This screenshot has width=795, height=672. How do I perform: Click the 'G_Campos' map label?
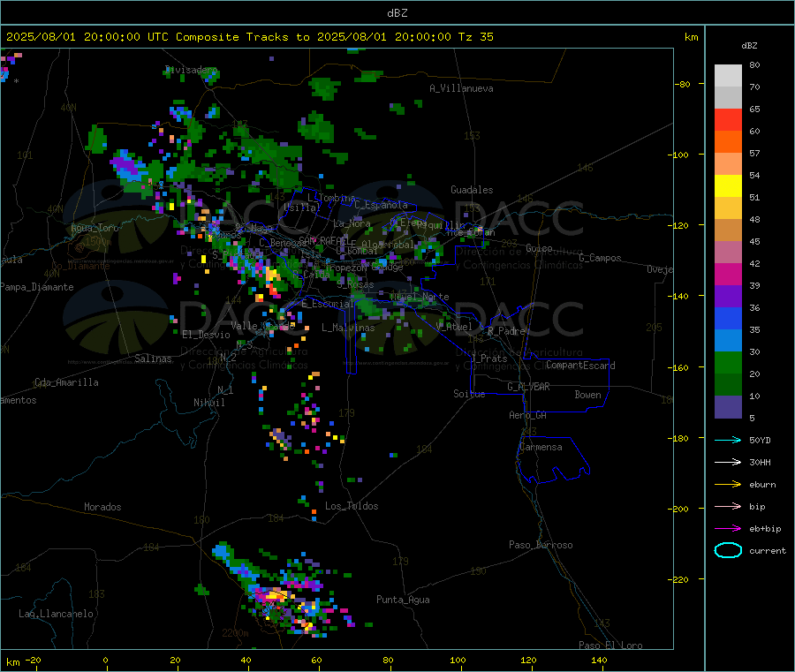601,258
